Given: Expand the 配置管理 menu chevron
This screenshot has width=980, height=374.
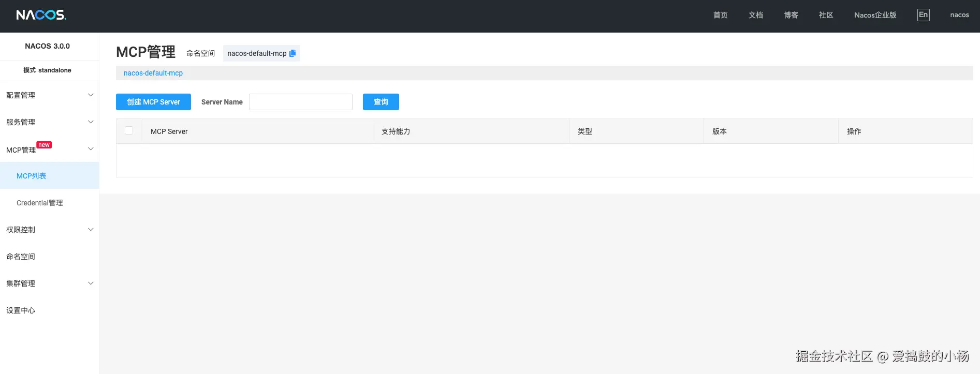Looking at the screenshot, I should point(91,95).
